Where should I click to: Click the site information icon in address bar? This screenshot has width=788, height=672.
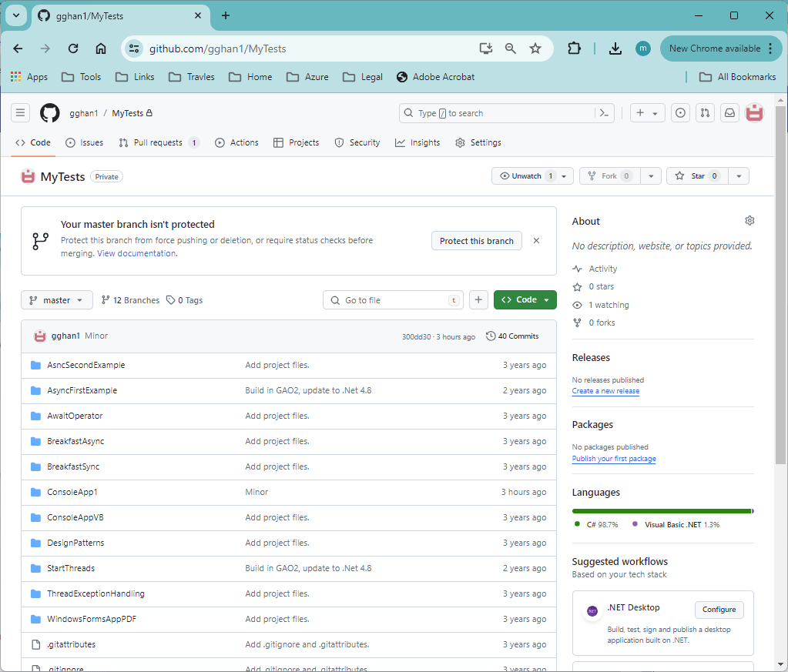point(134,48)
